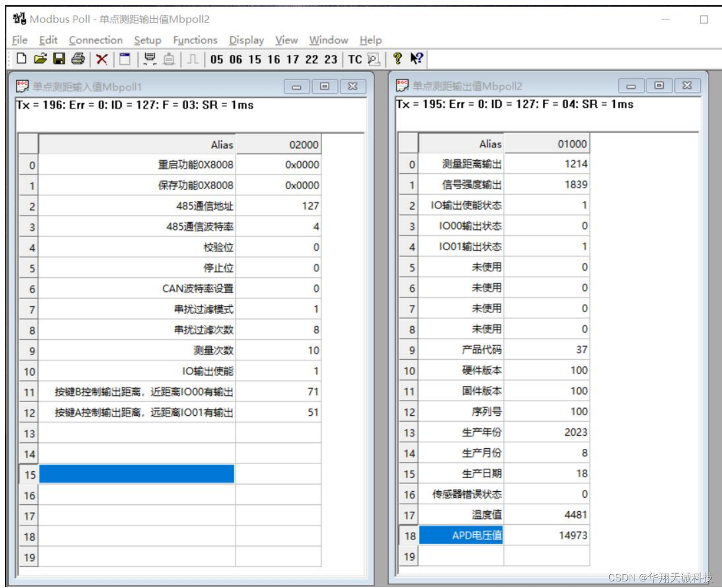Viewport: 722px width, 588px height.
Task: Select 生产日期 value 18
Action: [547, 474]
